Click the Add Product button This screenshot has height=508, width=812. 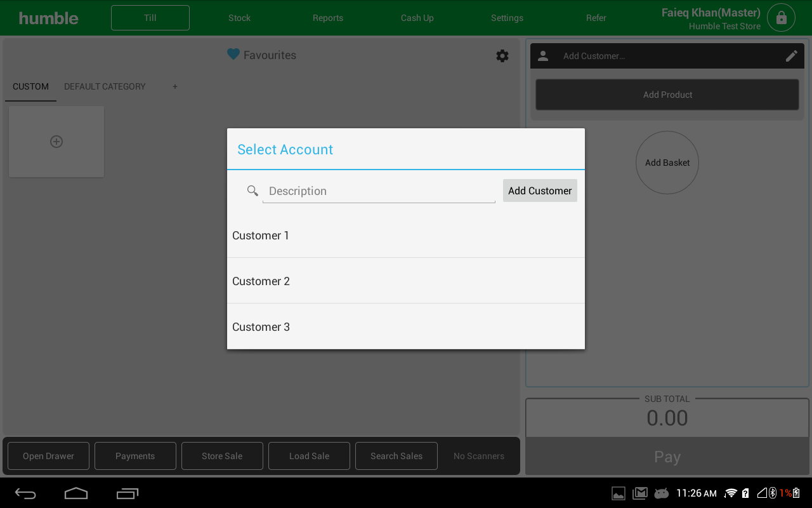pos(667,95)
